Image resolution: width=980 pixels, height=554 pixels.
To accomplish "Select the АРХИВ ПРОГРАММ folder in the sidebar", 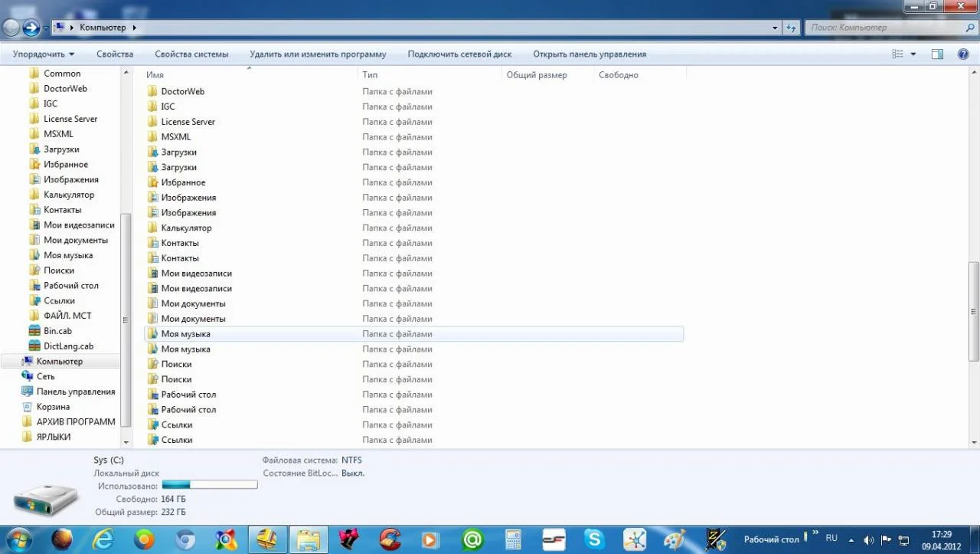I will pos(68,421).
